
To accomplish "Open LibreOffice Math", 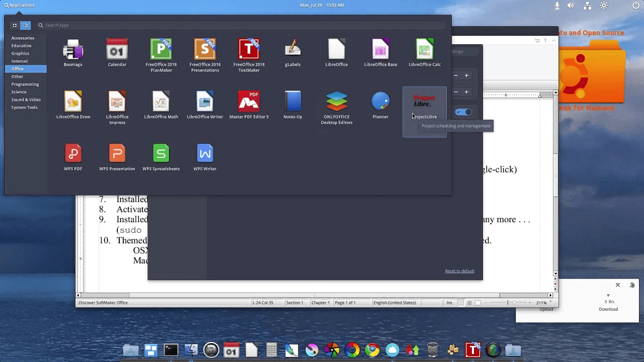I will 161,106.
